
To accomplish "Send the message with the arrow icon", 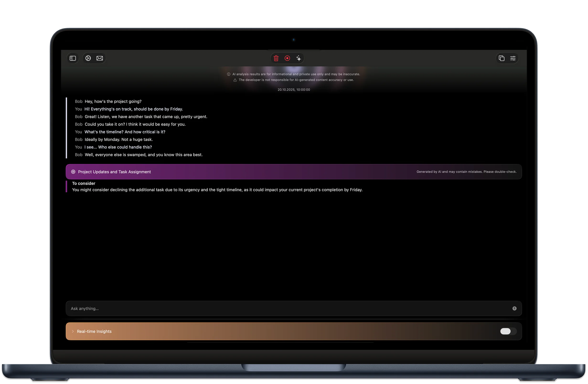I will (x=514, y=308).
